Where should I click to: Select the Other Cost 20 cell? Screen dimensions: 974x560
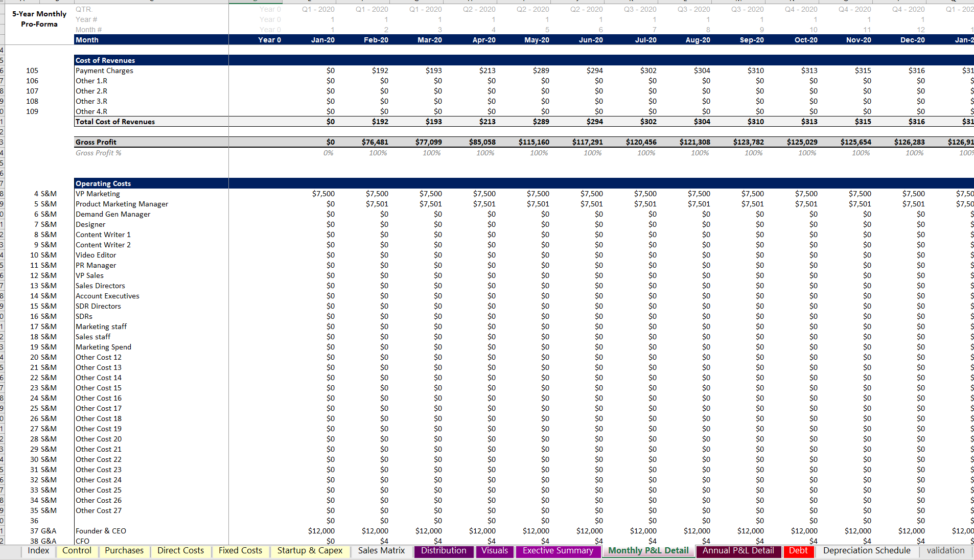[99, 439]
